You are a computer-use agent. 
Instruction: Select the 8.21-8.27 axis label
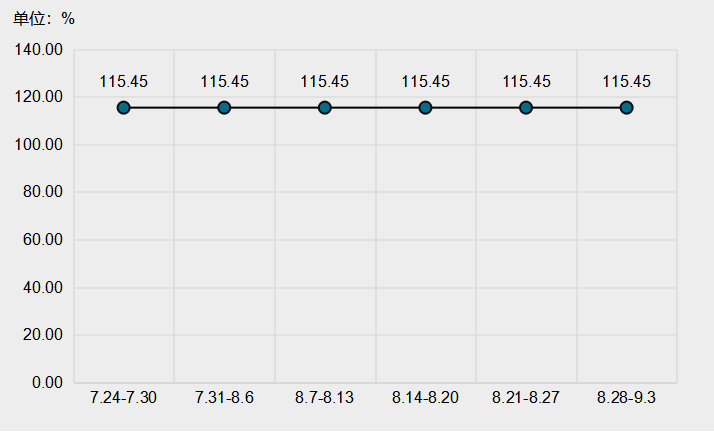click(525, 398)
